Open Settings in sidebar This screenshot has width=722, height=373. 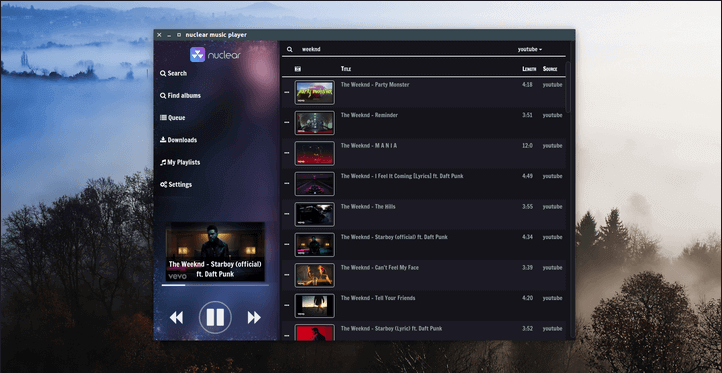point(176,185)
